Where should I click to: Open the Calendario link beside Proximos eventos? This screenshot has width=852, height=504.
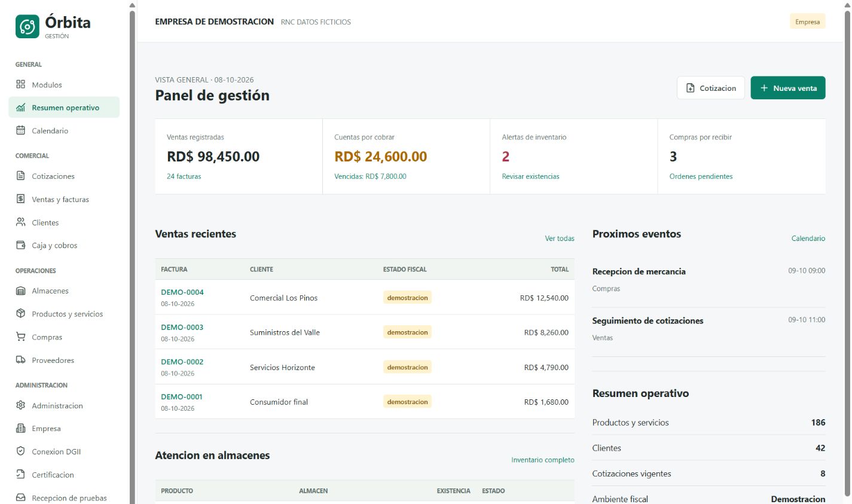(x=808, y=239)
